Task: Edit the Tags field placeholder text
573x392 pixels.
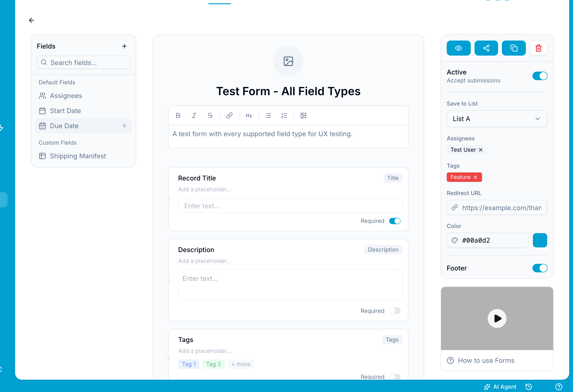Action: point(205,351)
